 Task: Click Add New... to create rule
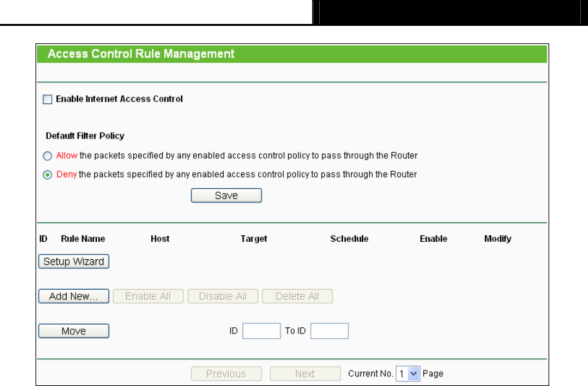(74, 296)
